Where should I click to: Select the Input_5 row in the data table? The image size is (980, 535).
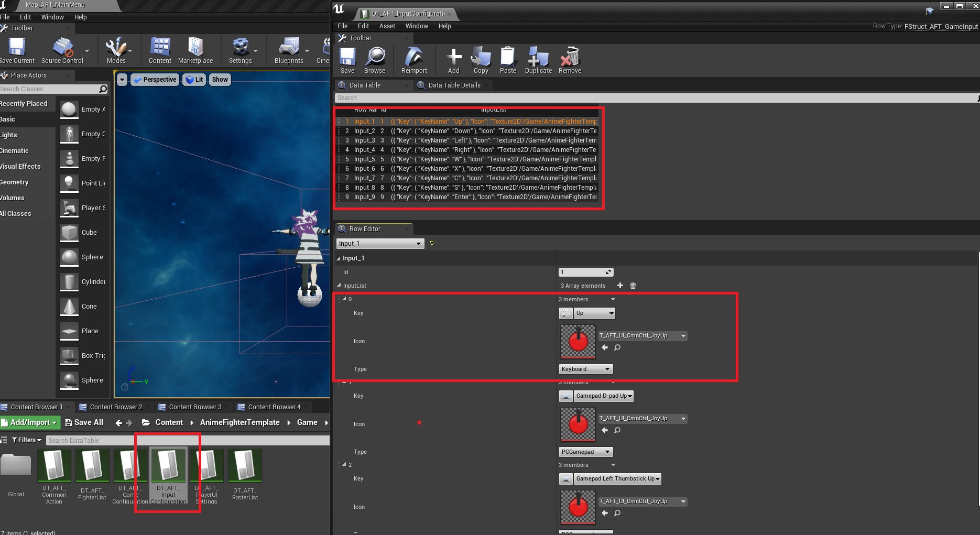pos(364,159)
